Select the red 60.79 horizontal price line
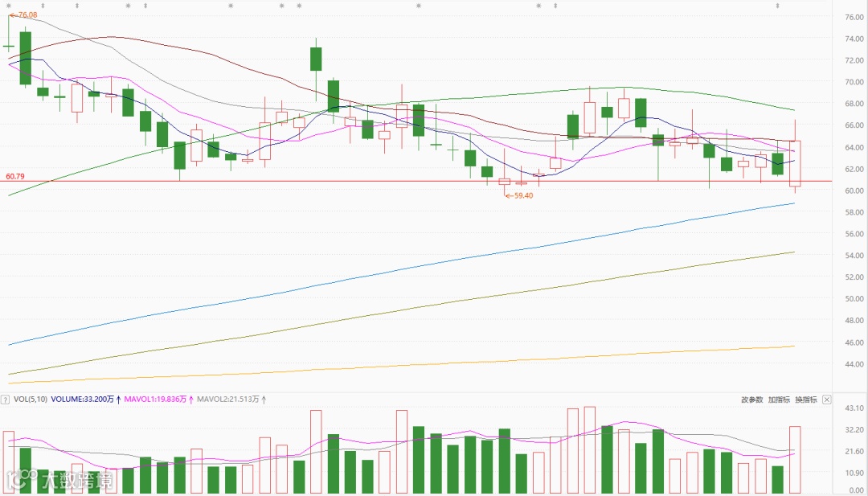Image resolution: width=868 pixels, height=496 pixels. (x=416, y=181)
